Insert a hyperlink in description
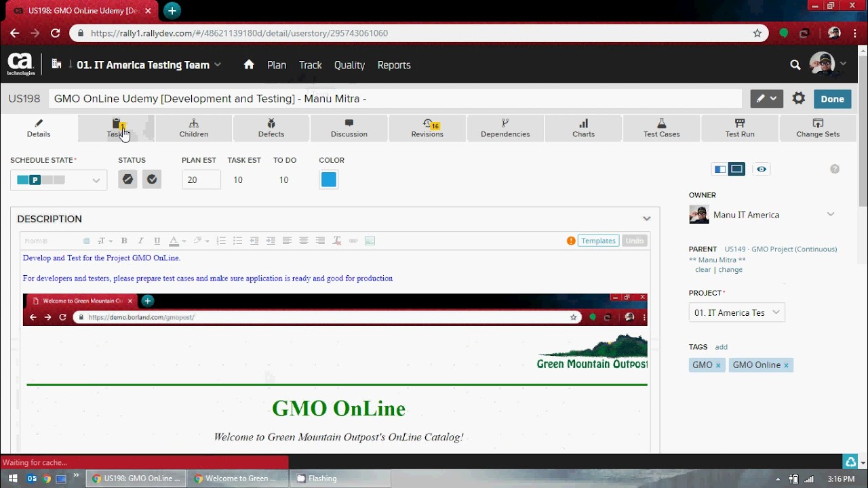The height and width of the screenshot is (488, 868). pos(353,241)
